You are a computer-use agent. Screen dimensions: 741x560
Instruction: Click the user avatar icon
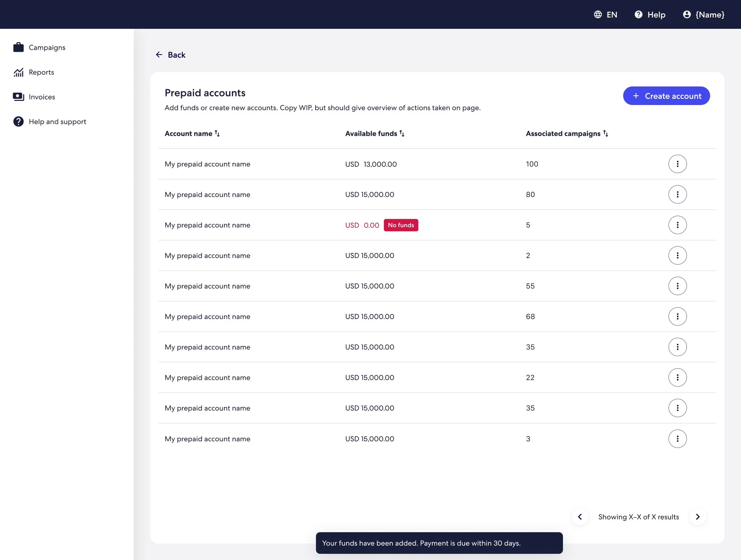(x=687, y=14)
